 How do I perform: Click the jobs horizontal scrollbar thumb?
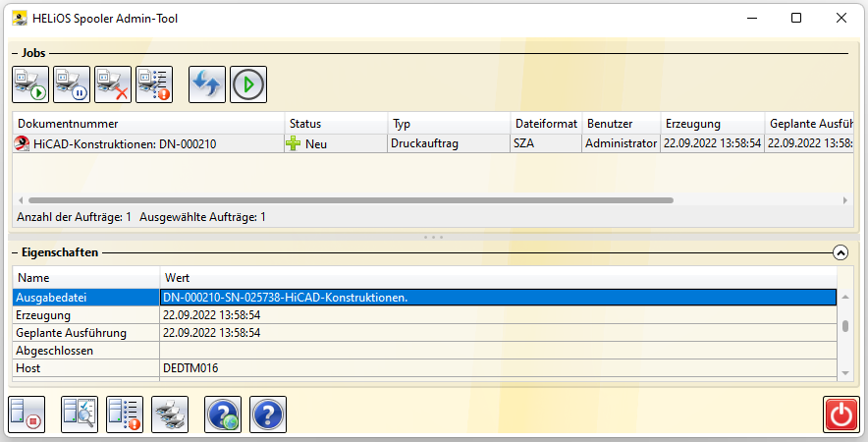351,200
